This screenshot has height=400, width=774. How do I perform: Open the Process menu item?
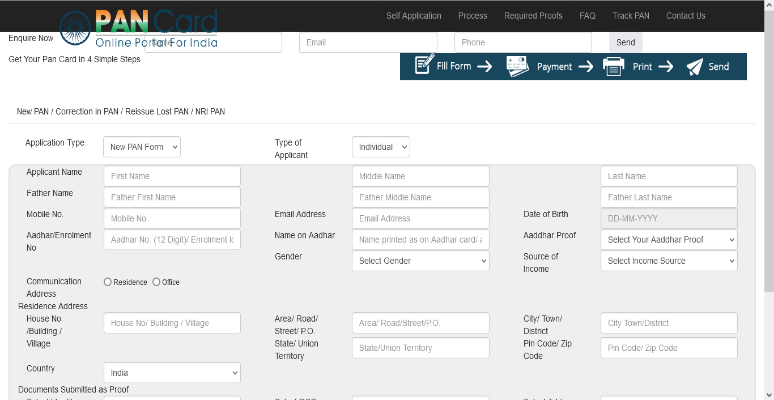click(472, 16)
